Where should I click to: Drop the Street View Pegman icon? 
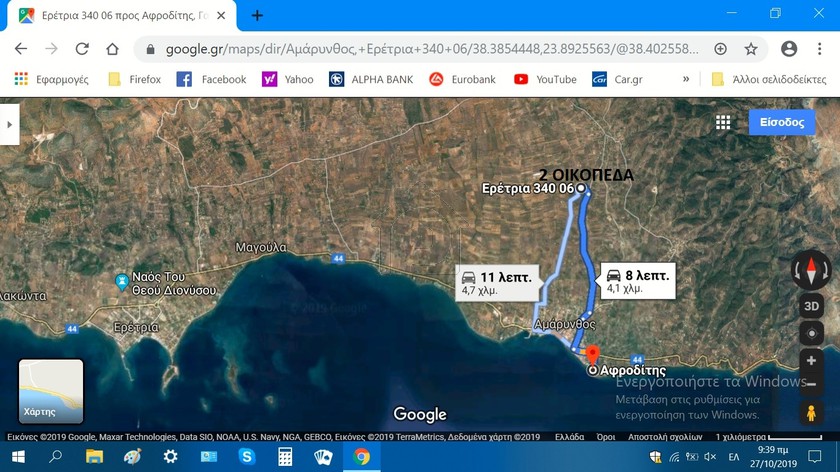(811, 412)
